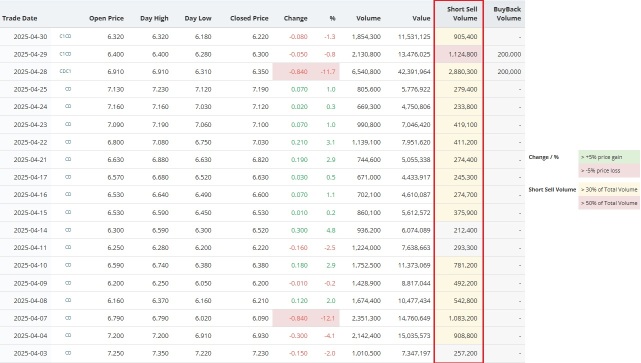This screenshot has height=363, width=641.
Task: Click the CD tag beside 2025-04-09
Action: pos(68,283)
